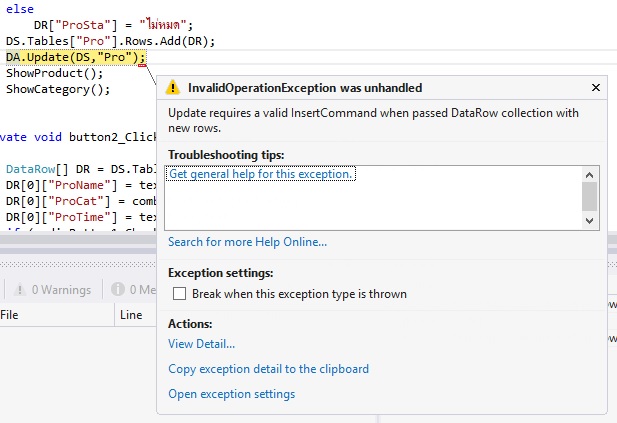Screen dimensions: 617x423
Task: Open exception settings link
Action: point(231,394)
